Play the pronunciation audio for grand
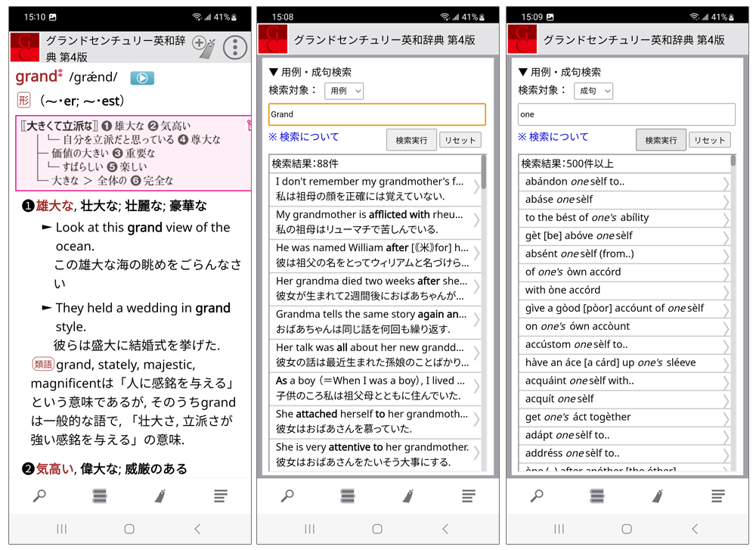 (x=142, y=78)
